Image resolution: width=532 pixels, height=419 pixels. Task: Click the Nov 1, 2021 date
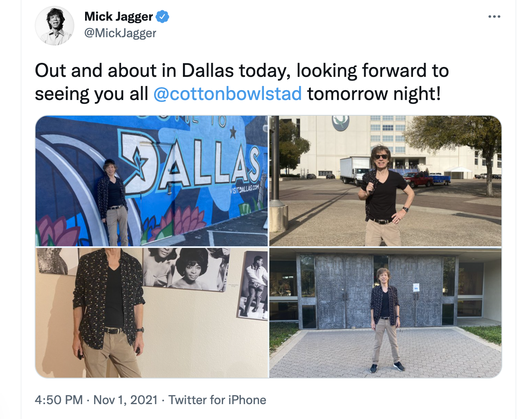(x=126, y=400)
